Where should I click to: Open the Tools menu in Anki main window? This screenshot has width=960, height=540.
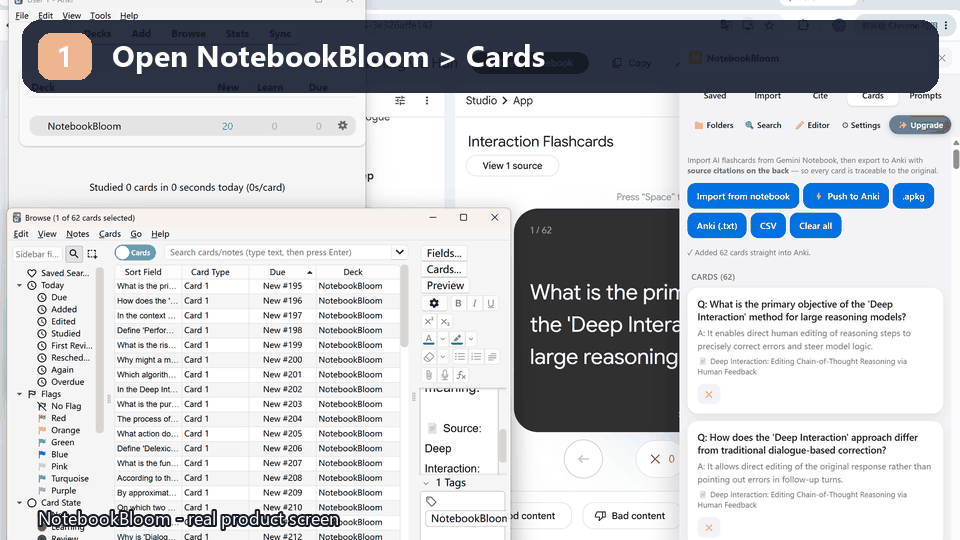coord(100,15)
